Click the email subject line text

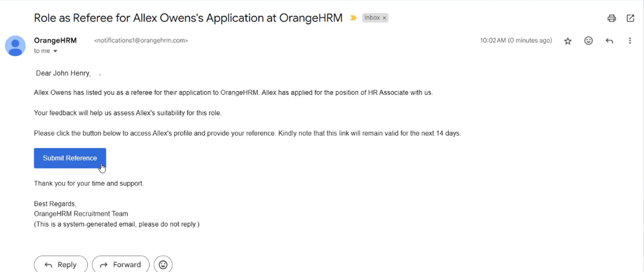click(x=188, y=18)
